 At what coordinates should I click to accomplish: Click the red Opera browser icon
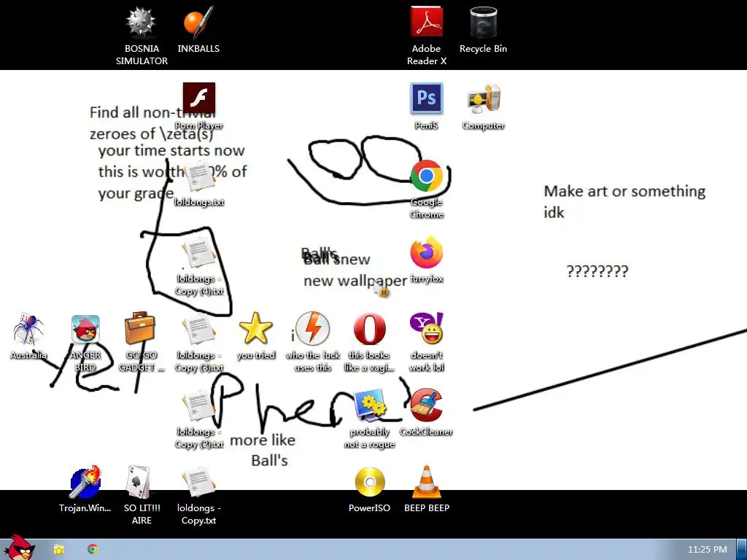click(x=369, y=343)
